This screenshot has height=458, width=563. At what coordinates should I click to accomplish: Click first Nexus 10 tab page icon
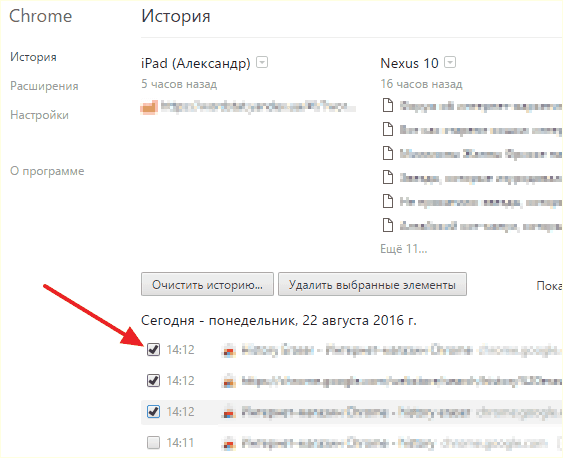pos(387,106)
